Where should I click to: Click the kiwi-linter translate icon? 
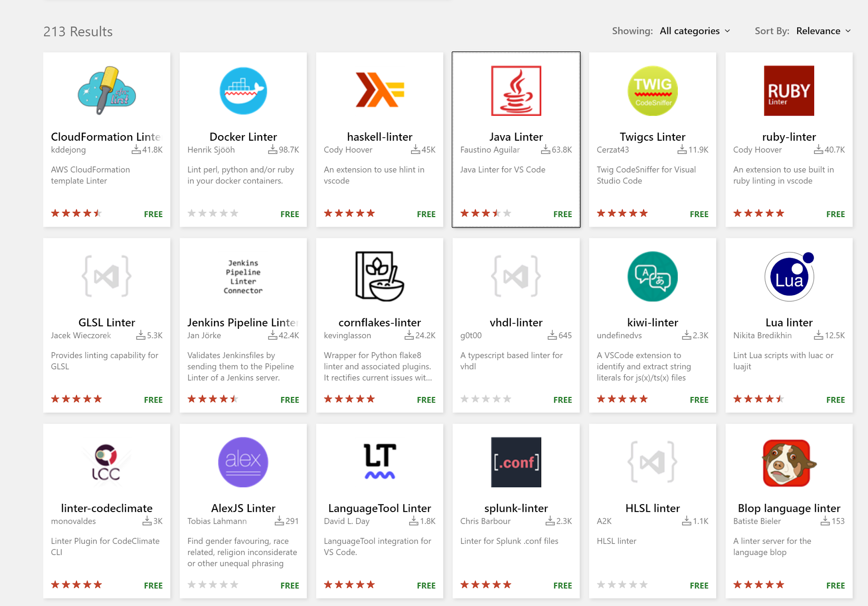click(x=652, y=276)
